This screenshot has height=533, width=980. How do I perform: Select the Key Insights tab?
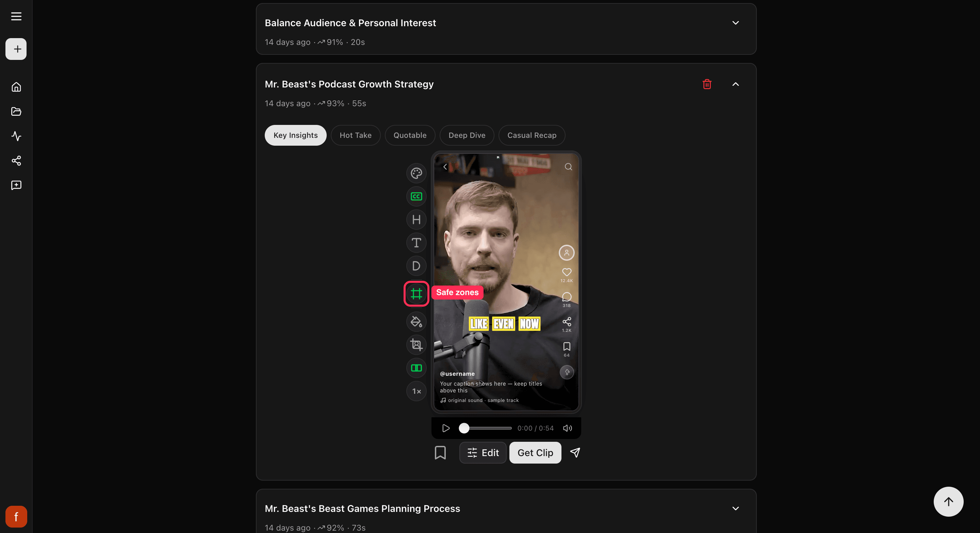tap(295, 135)
